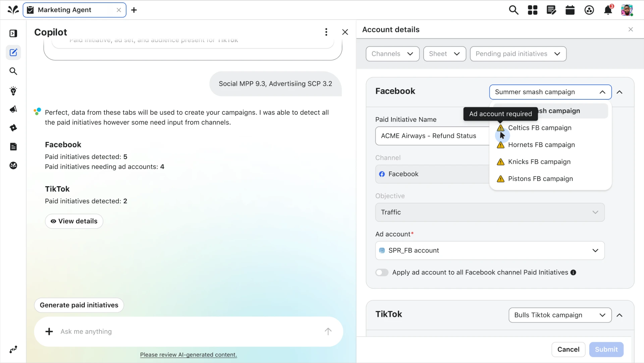Collapse the Summer smash campaign dropdown

(x=550, y=92)
